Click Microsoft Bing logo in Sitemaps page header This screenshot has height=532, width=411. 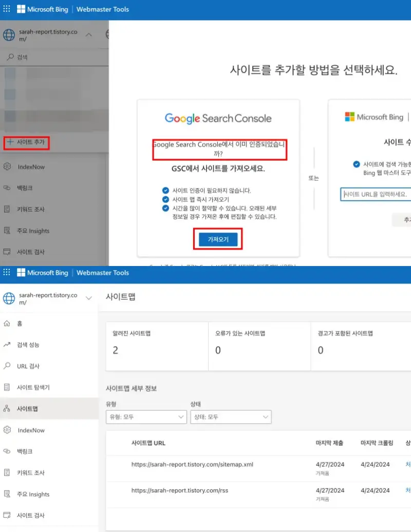[x=43, y=273]
